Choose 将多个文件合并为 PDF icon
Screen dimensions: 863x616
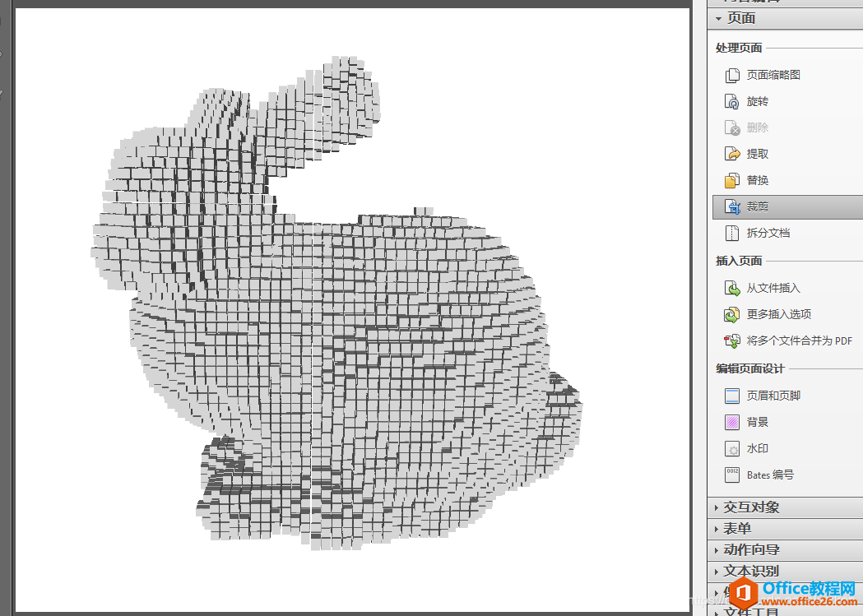pyautogui.click(x=732, y=341)
